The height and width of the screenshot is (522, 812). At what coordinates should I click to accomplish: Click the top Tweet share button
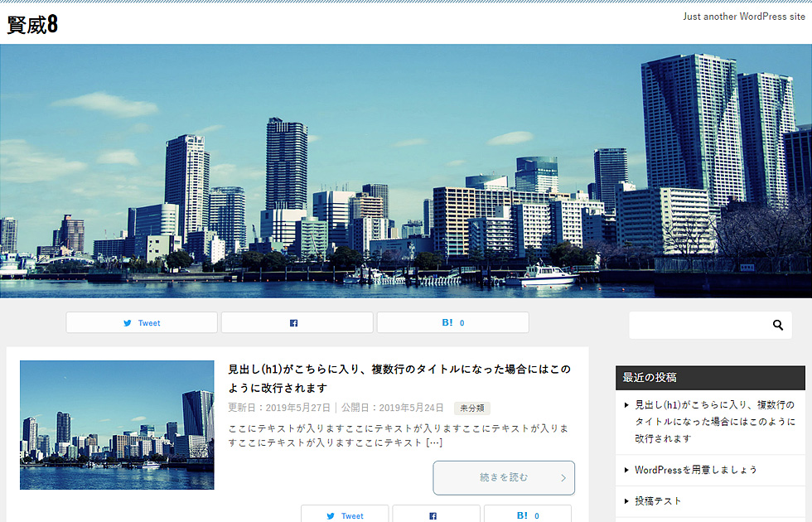point(142,322)
